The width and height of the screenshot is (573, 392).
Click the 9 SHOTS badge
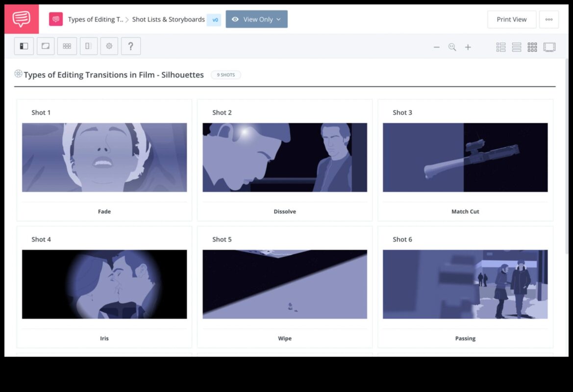(226, 75)
